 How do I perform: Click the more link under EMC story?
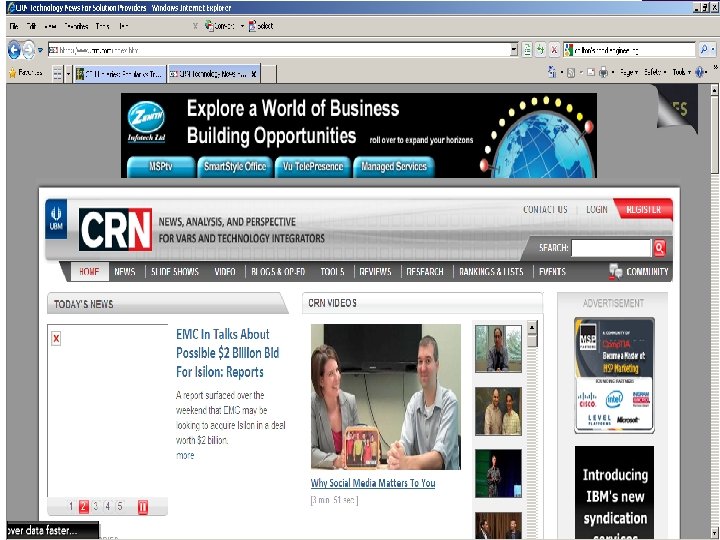coord(185,456)
